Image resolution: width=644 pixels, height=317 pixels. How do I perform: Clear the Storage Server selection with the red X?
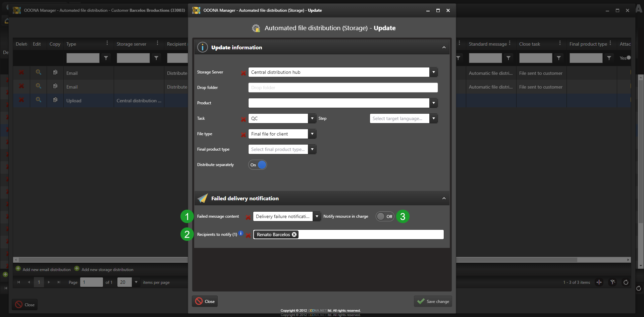pyautogui.click(x=244, y=73)
